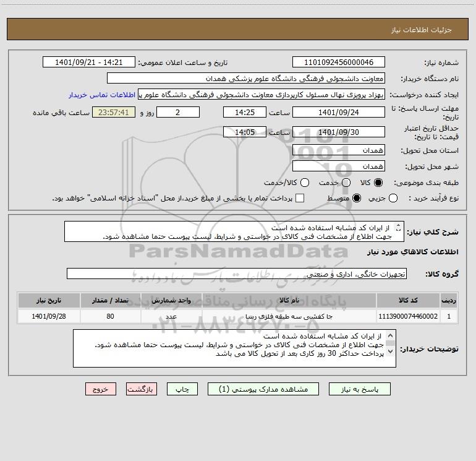
Task: Click the پاسخ به نیاز button
Action: point(359,389)
